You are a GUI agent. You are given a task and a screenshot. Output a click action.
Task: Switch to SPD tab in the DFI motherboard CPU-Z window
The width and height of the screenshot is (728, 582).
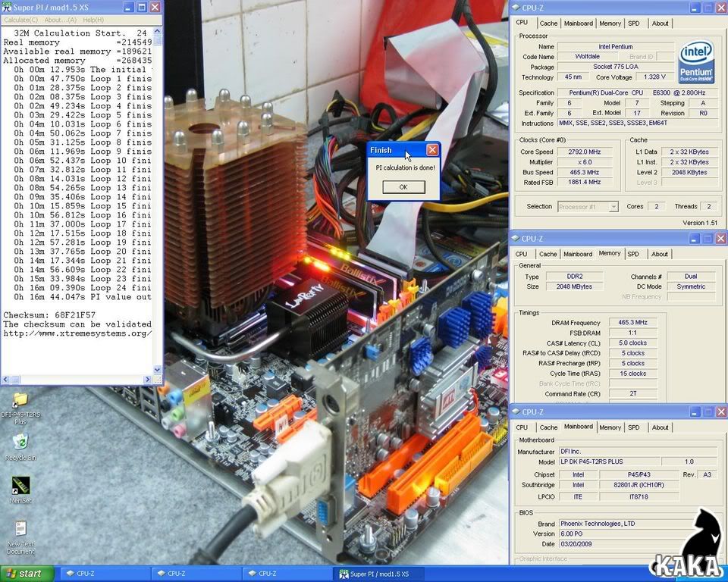point(634,427)
